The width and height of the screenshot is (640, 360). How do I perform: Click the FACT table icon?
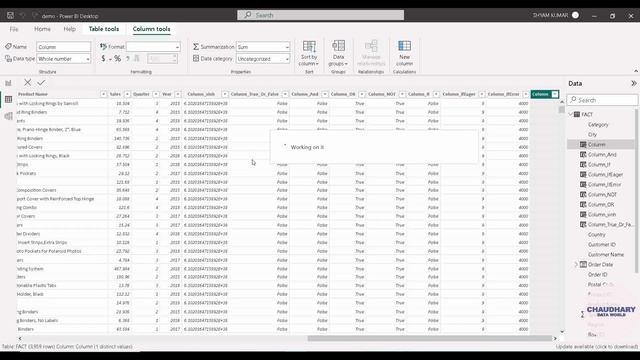[577, 114]
